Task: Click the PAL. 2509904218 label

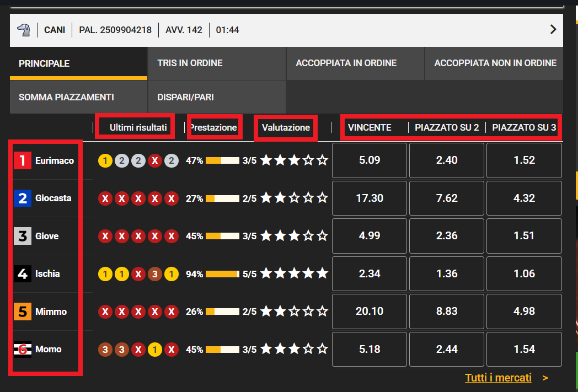Action: (x=115, y=30)
